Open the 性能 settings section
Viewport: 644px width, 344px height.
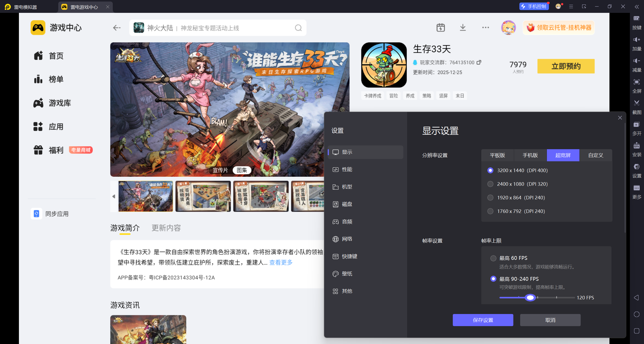pos(347,169)
